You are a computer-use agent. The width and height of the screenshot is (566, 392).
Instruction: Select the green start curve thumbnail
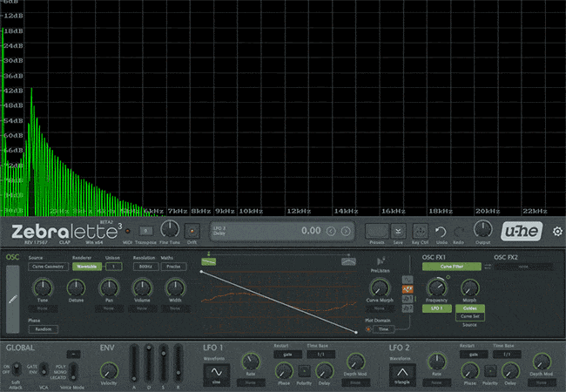(209, 261)
